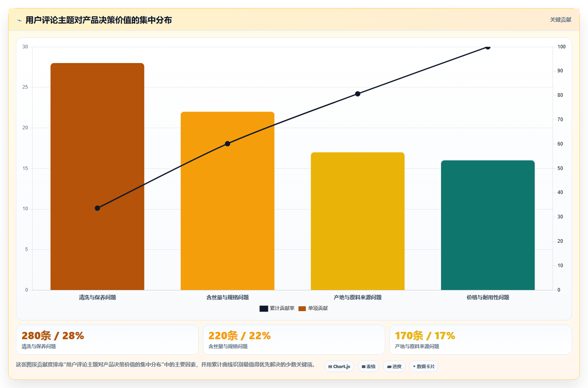Click the 数据卡片 tag chip
Image resolution: width=588 pixels, height=388 pixels.
coord(424,366)
